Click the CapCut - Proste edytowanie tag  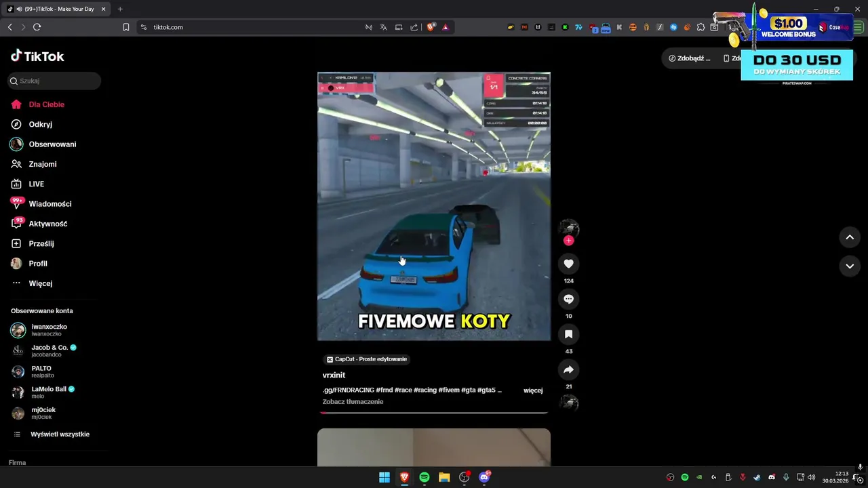[366, 359]
